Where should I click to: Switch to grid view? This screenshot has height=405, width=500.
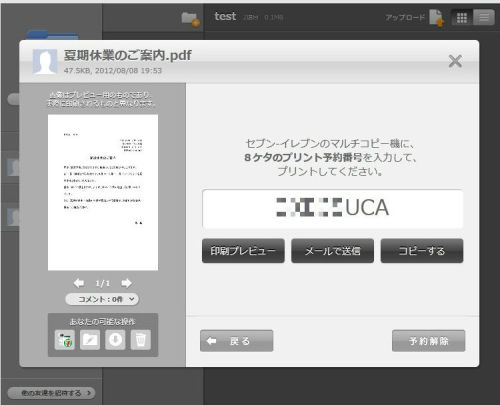(x=462, y=18)
